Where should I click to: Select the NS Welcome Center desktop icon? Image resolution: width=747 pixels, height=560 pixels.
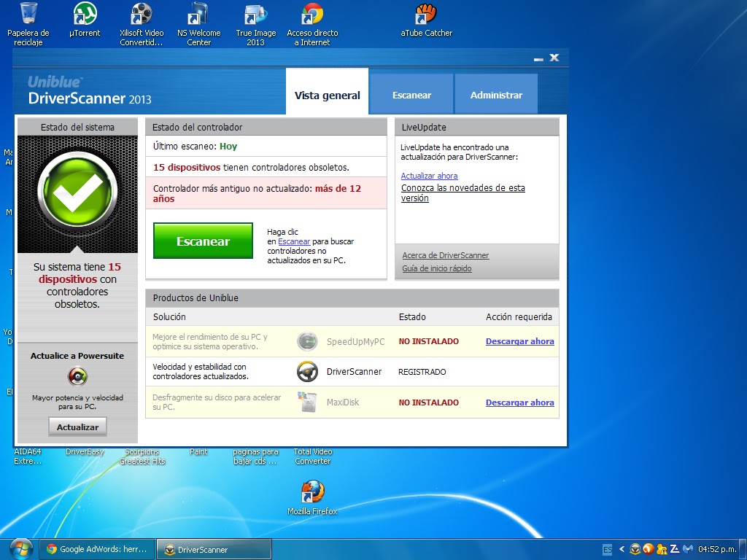pos(198,24)
